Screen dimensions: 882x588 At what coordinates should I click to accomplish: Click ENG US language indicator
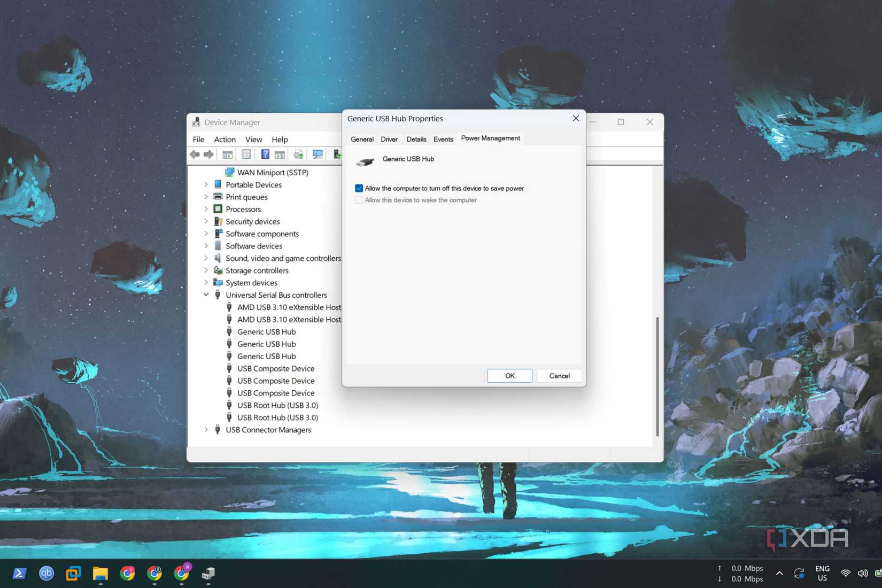(x=822, y=574)
